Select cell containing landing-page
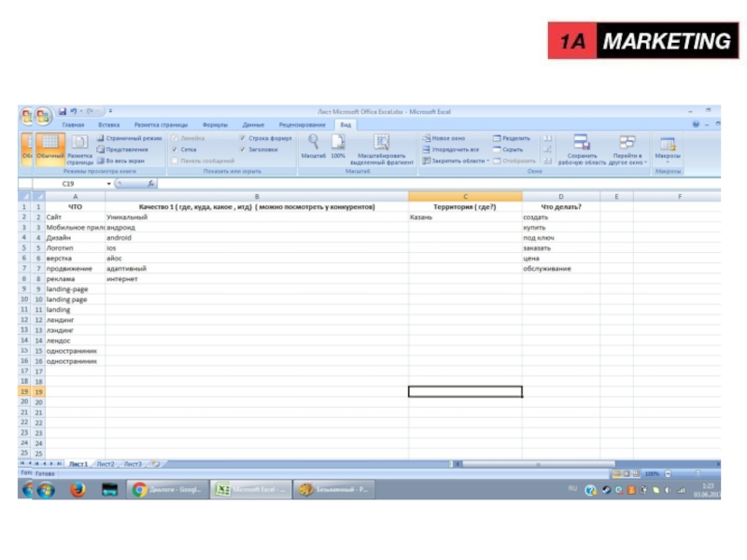747x560 pixels. coord(76,289)
